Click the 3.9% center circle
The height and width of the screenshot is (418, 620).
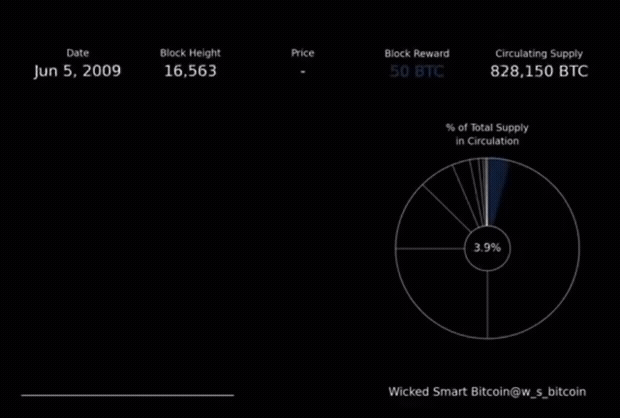pos(487,247)
